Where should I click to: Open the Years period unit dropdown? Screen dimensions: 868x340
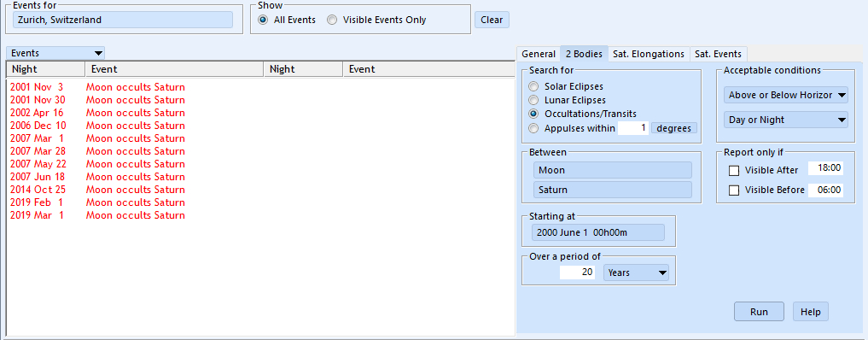click(636, 273)
